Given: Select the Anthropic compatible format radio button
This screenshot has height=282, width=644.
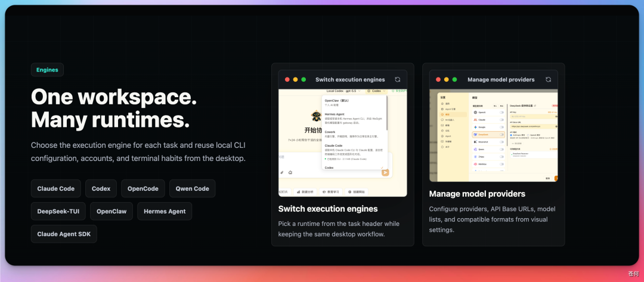Looking at the screenshot, I should click(511, 135).
